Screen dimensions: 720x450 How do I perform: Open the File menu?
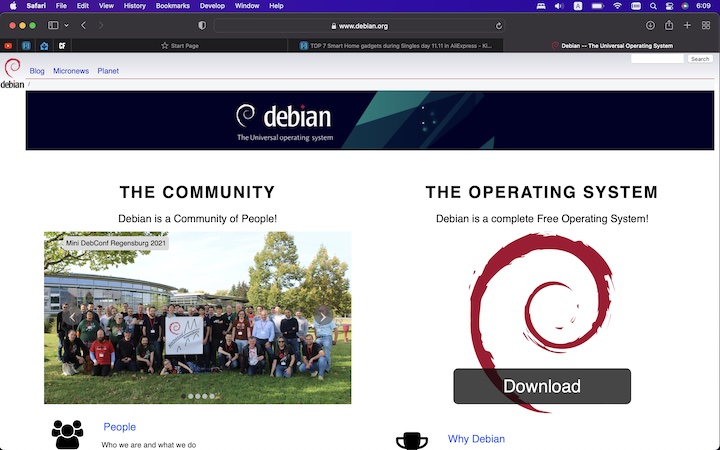pyautogui.click(x=61, y=6)
